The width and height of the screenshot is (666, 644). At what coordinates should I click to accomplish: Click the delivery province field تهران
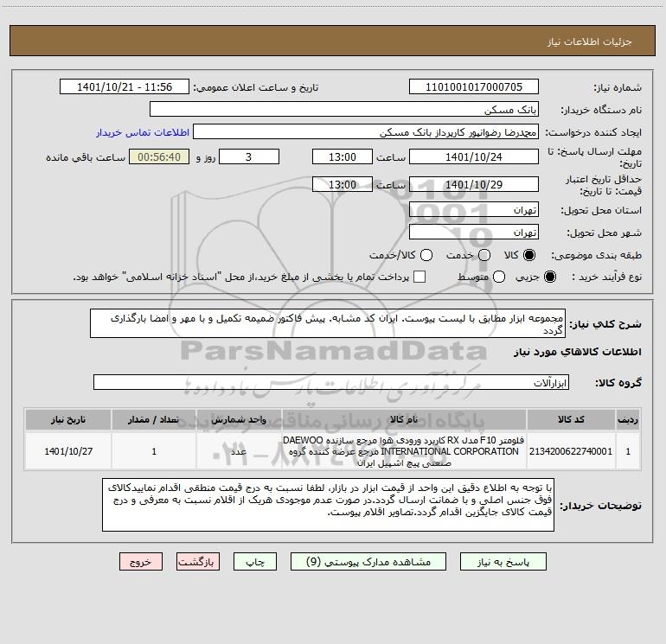474,210
